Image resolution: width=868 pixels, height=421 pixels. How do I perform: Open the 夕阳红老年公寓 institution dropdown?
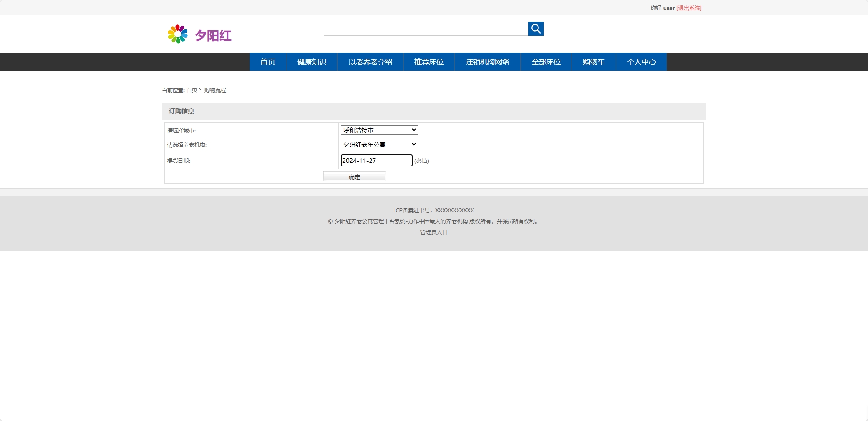click(x=378, y=144)
